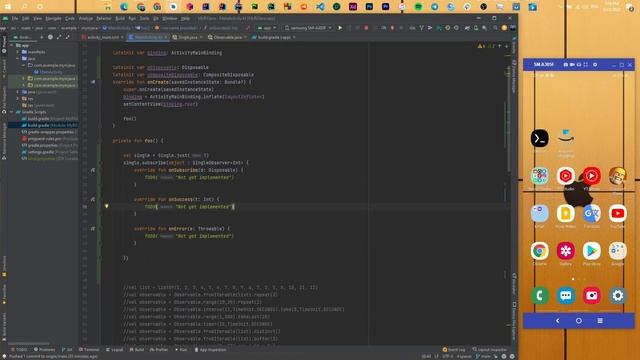Viewport: 640px width, 360px height.
Task: Switch to Observable.java editor tab
Action: tap(227, 37)
